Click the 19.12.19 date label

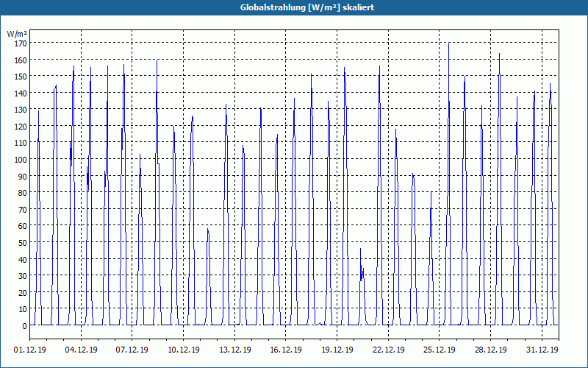tap(337, 350)
